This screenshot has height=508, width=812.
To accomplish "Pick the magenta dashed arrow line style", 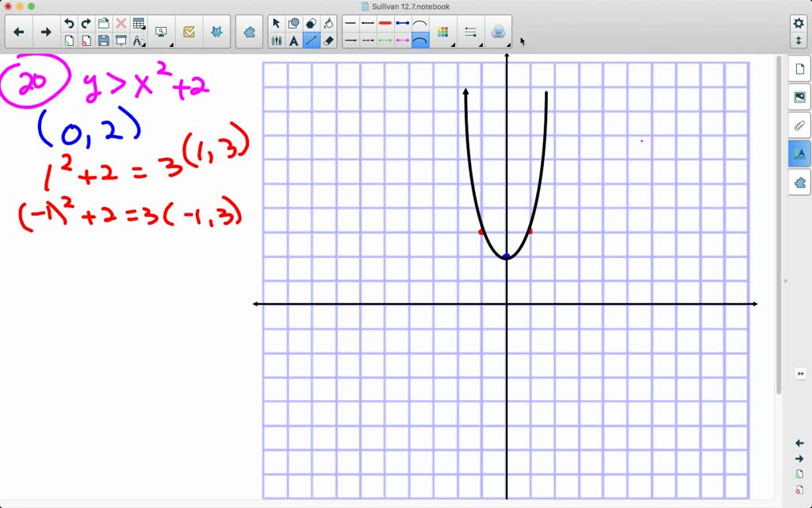I will 402,40.
